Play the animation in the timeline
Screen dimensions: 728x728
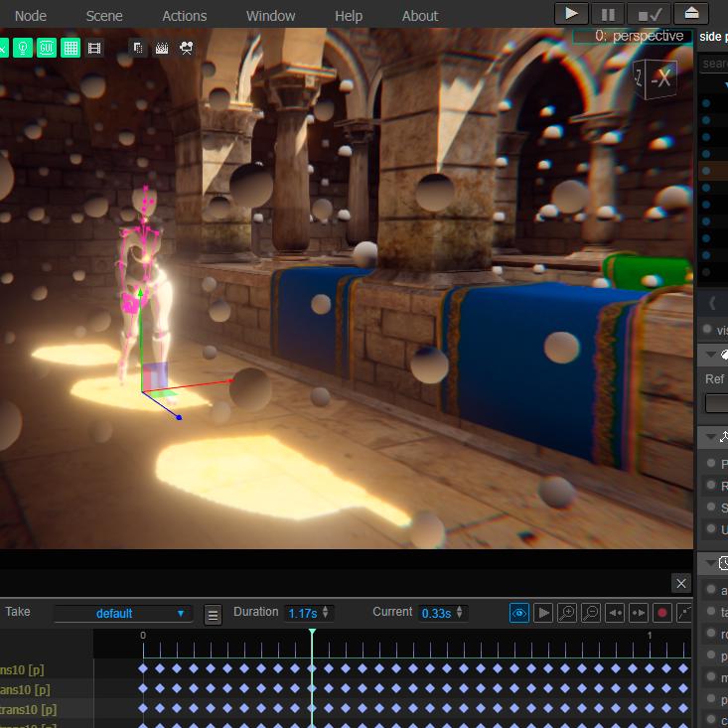(x=543, y=613)
